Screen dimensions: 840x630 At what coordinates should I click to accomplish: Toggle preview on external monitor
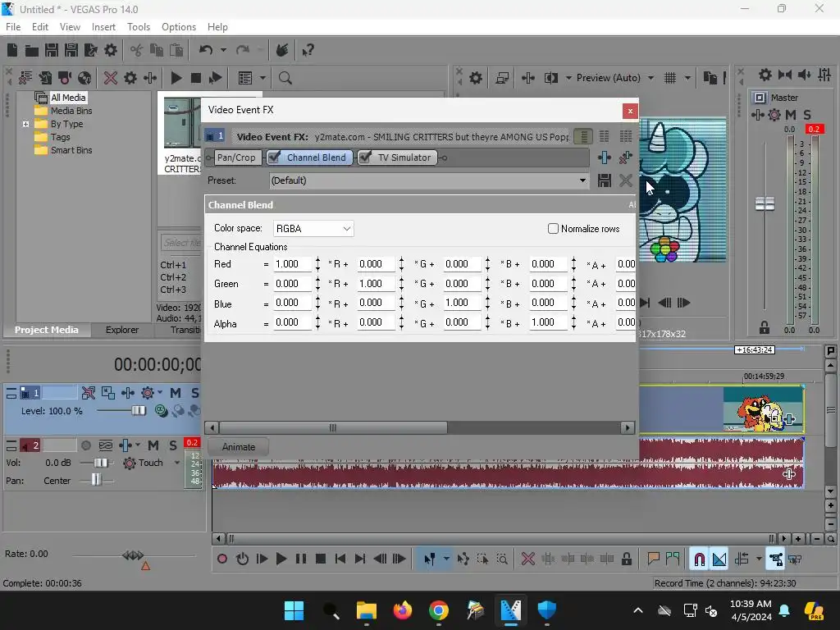pyautogui.click(x=502, y=78)
